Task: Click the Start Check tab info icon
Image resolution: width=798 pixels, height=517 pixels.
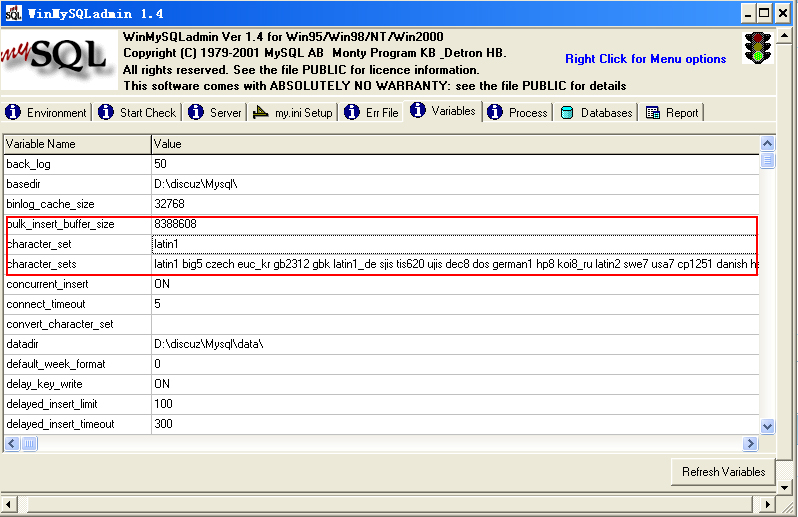Action: coord(106,112)
